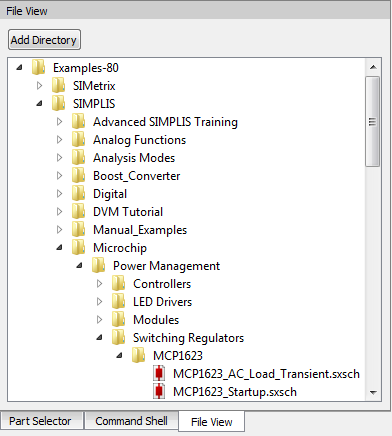Viewport: 392px width, 436px height.
Task: Open MCP1623_AC_Load_Transient.sxsch file name
Action: coord(266,374)
